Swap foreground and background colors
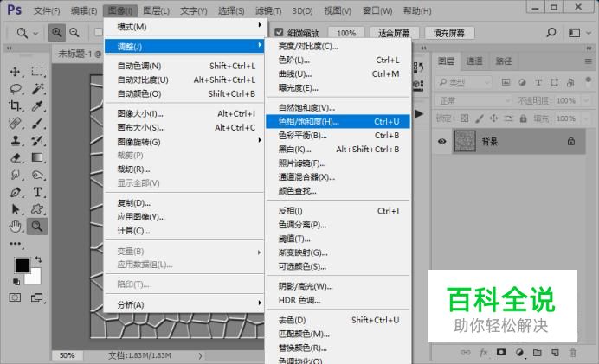This screenshot has height=364, width=599. click(38, 259)
